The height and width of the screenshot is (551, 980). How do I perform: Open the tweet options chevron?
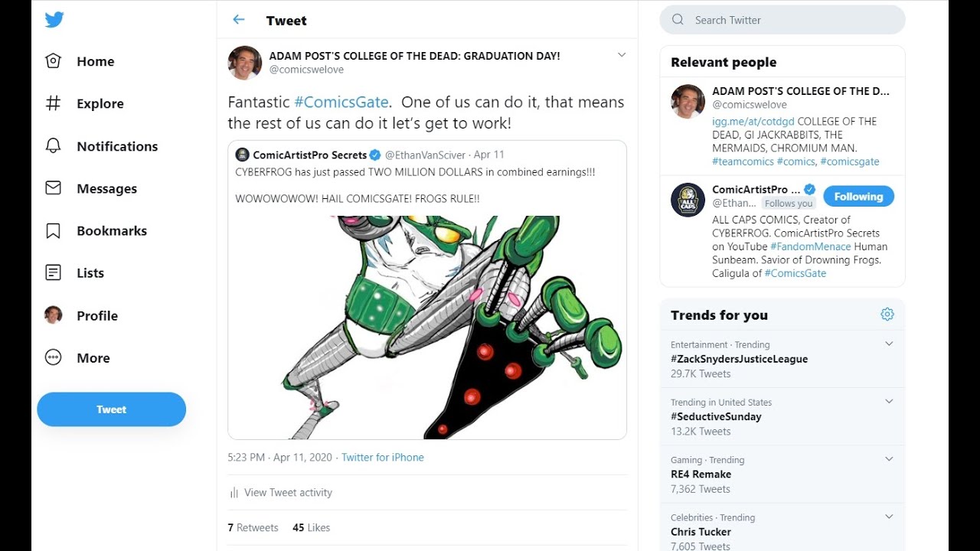point(622,55)
